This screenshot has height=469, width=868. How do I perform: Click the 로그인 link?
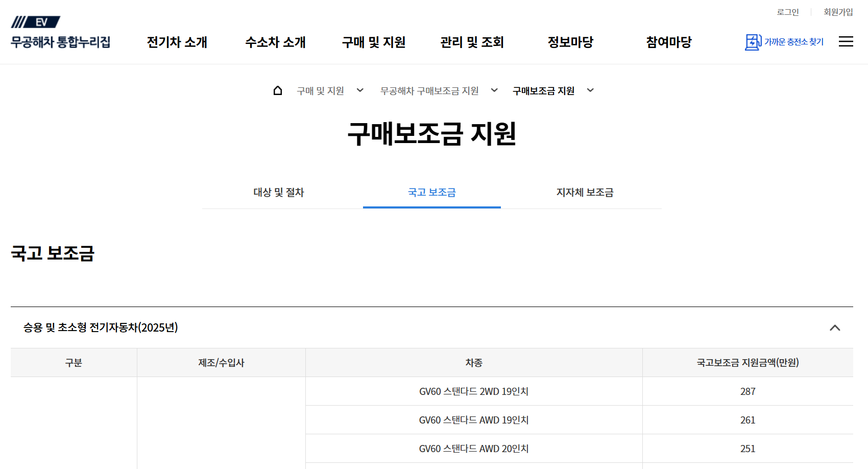[787, 12]
